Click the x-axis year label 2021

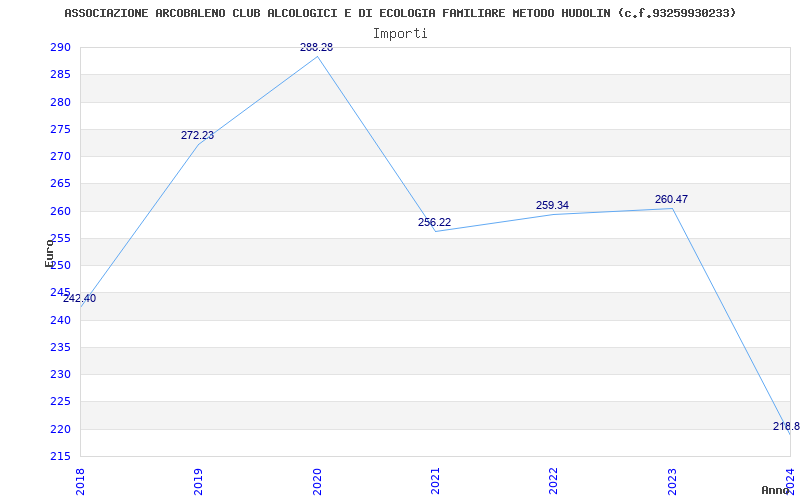(x=435, y=480)
